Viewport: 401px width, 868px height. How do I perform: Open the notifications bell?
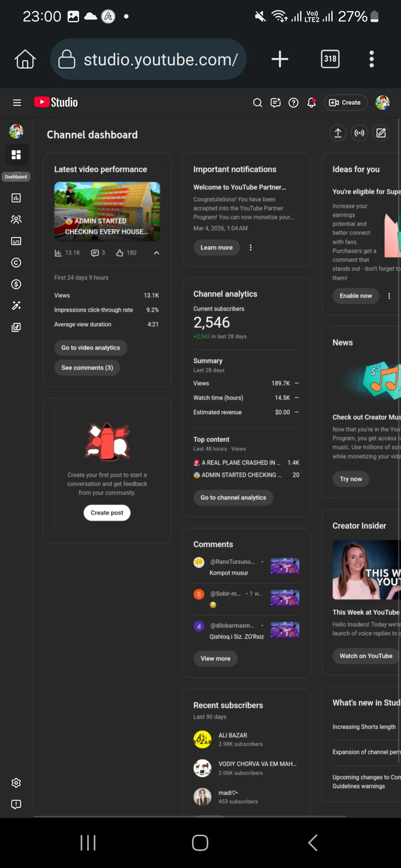point(312,103)
